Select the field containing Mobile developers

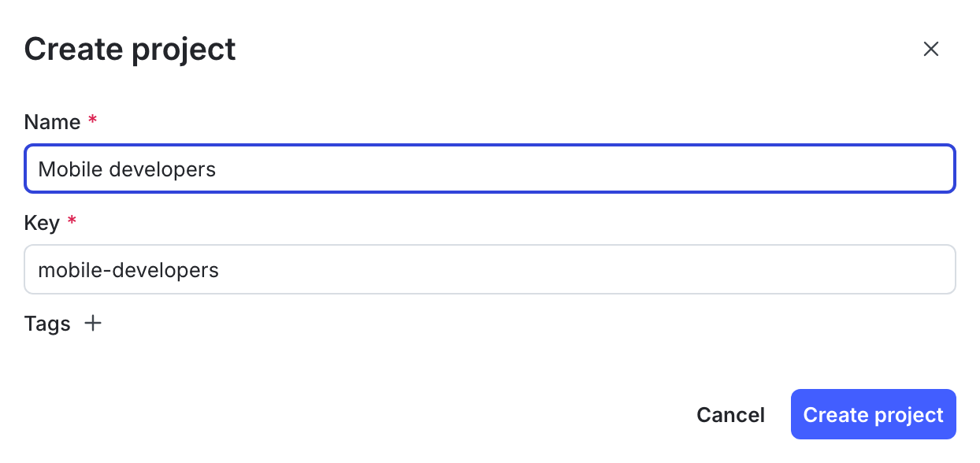488,169
